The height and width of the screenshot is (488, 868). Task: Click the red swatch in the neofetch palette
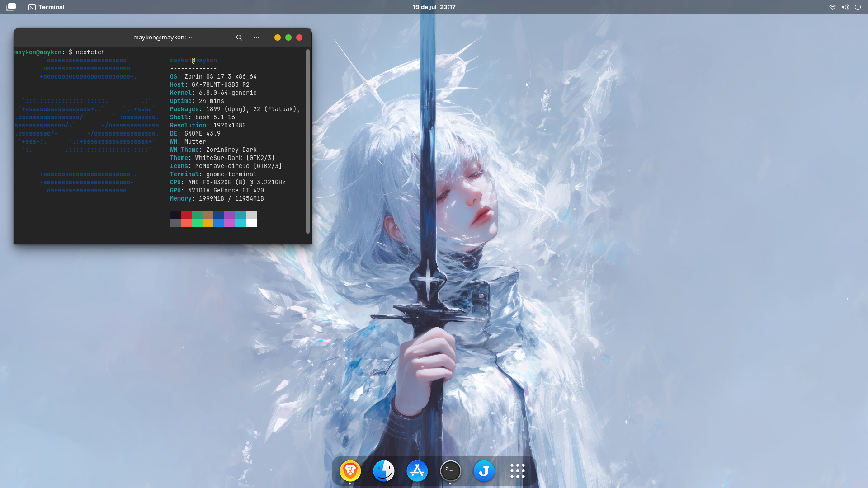pos(186,215)
